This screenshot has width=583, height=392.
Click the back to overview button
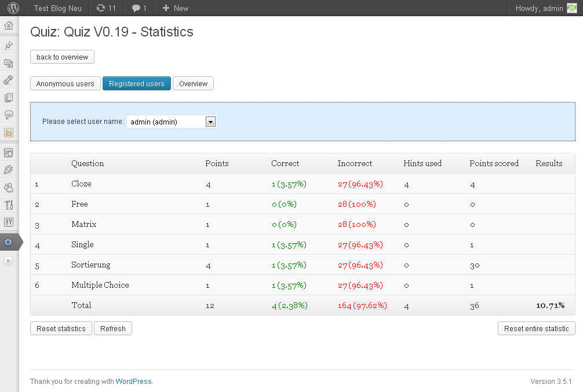tap(62, 57)
